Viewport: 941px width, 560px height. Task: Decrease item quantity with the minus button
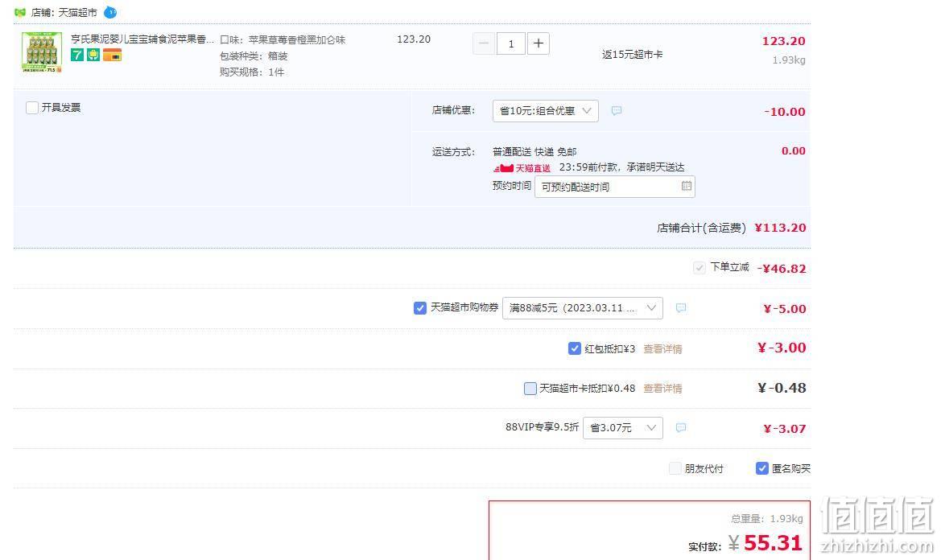click(x=484, y=43)
